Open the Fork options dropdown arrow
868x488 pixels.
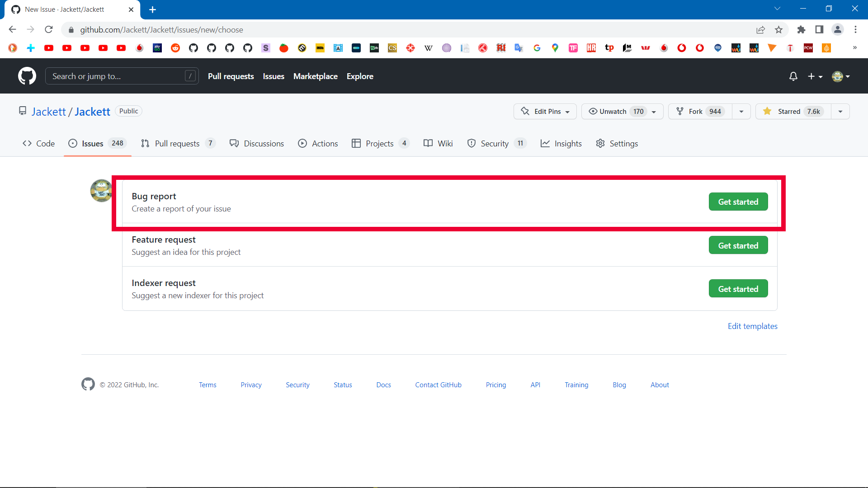(x=741, y=112)
